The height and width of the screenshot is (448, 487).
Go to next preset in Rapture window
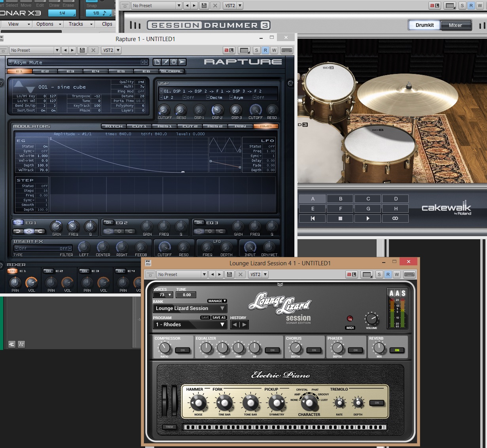(x=72, y=50)
